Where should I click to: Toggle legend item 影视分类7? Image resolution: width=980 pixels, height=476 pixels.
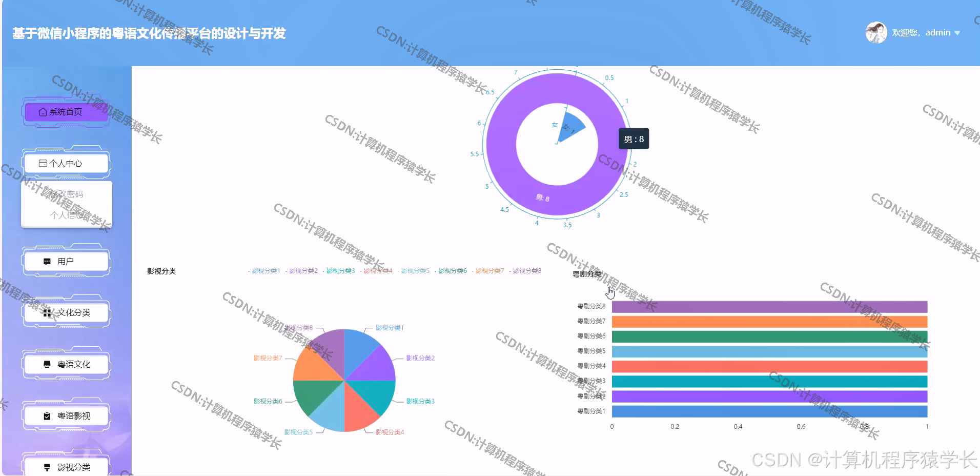tap(488, 271)
